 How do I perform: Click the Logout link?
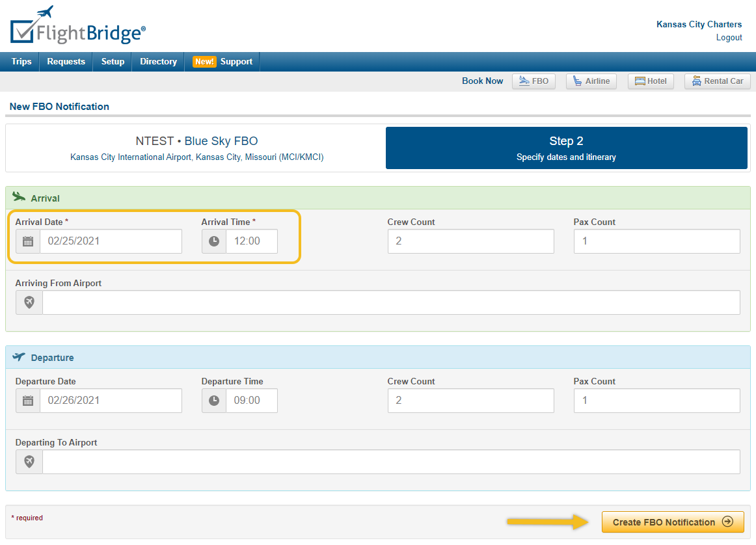pyautogui.click(x=729, y=37)
